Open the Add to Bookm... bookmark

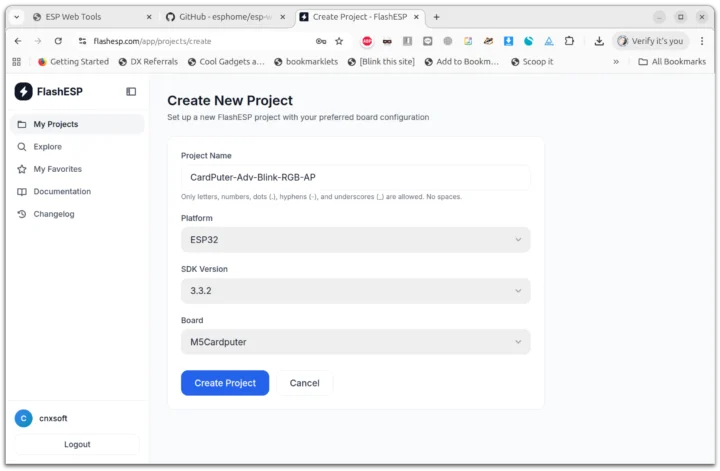pyautogui.click(x=461, y=62)
